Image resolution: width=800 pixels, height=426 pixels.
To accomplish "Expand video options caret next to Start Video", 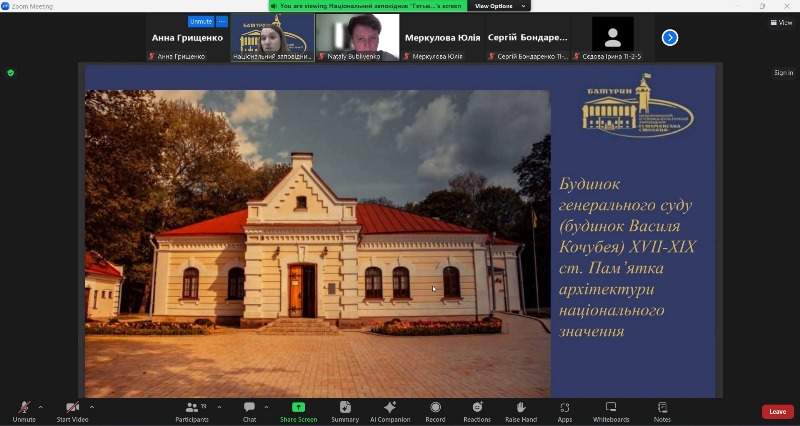I will pyautogui.click(x=92, y=407).
